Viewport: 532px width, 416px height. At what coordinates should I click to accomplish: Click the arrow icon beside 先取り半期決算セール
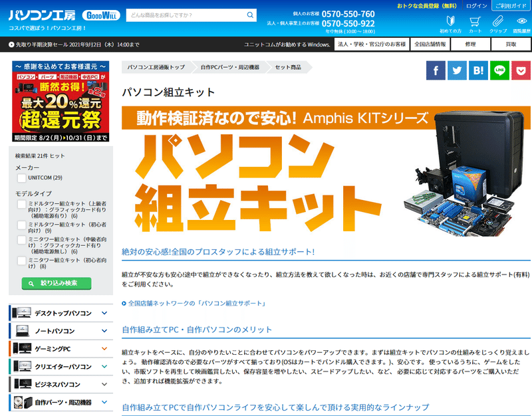pos(11,45)
